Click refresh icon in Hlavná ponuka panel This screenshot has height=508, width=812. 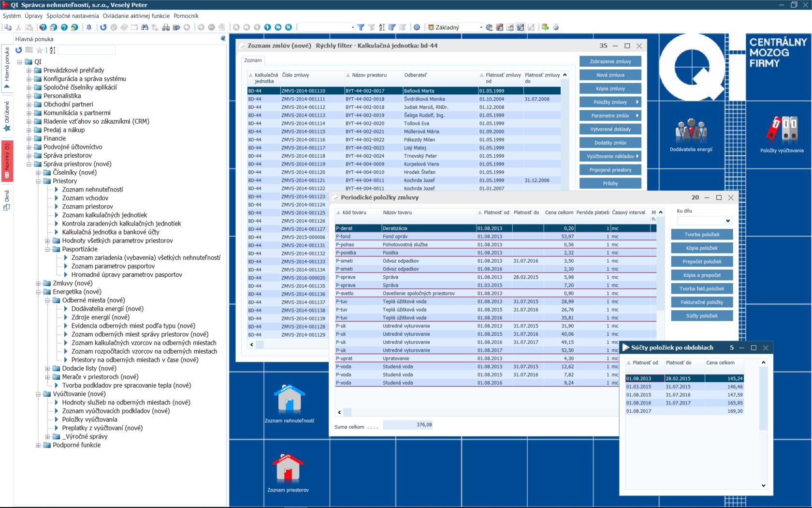pyautogui.click(x=18, y=50)
